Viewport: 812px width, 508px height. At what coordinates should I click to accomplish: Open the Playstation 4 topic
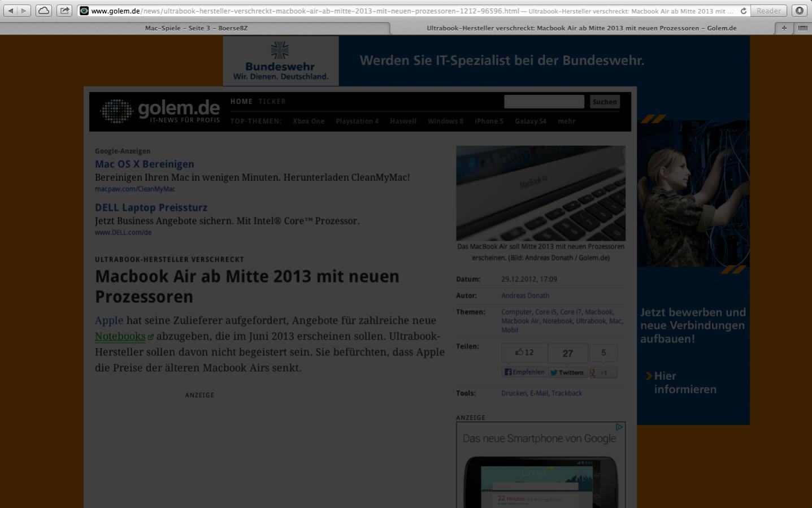click(x=357, y=121)
